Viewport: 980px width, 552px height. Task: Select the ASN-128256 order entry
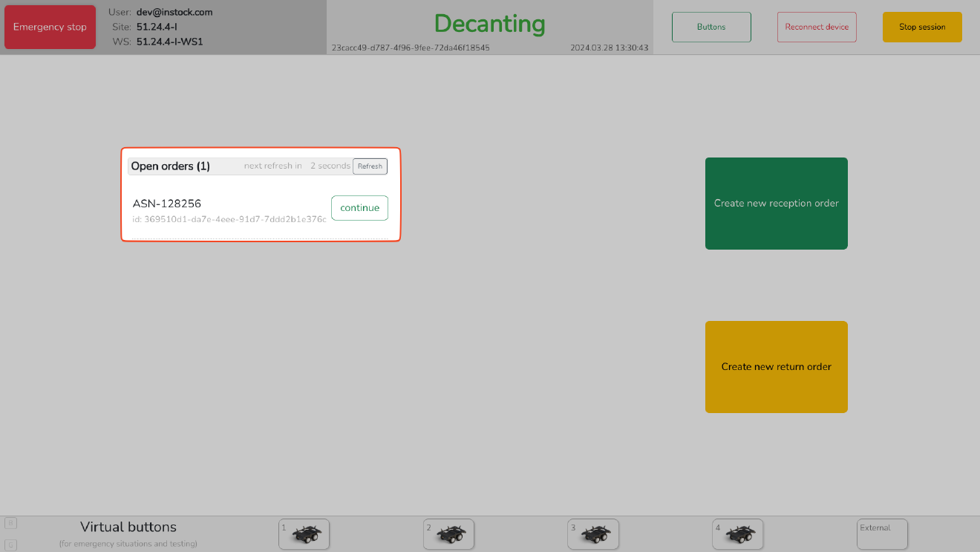166,203
